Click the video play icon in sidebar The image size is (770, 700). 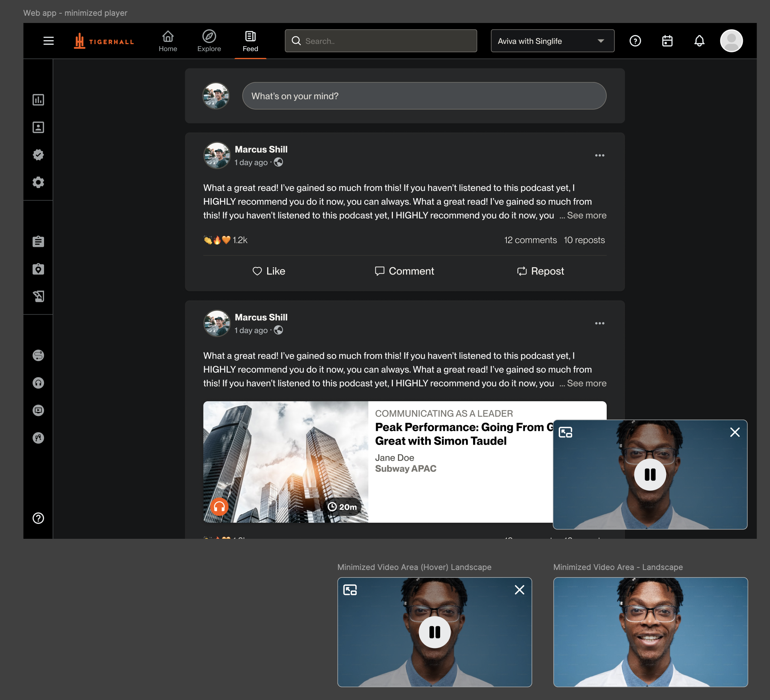(38, 411)
